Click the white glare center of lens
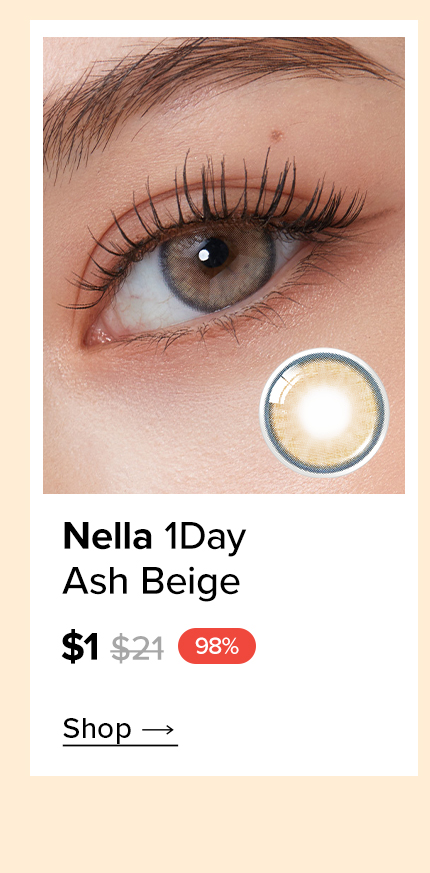The height and width of the screenshot is (873, 430). [325, 413]
